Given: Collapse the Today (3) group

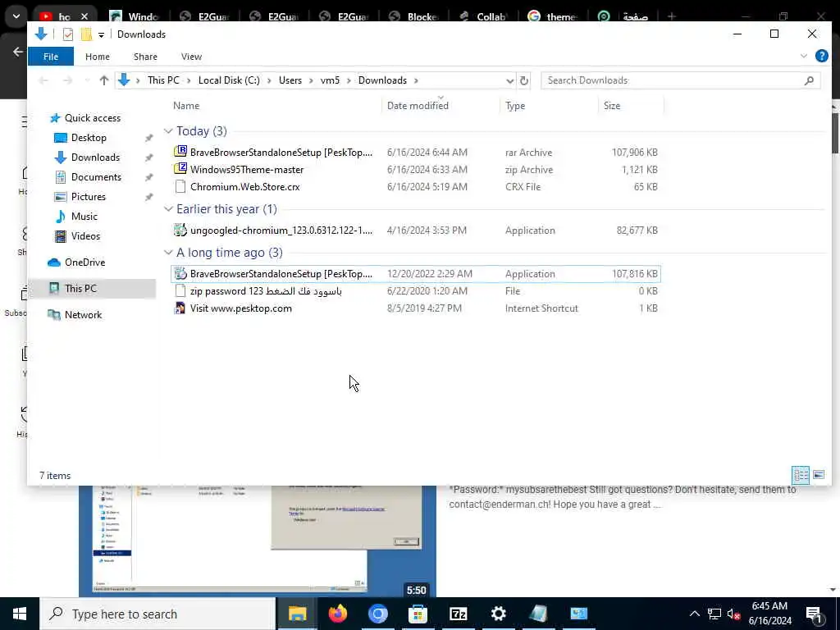Looking at the screenshot, I should 168,131.
